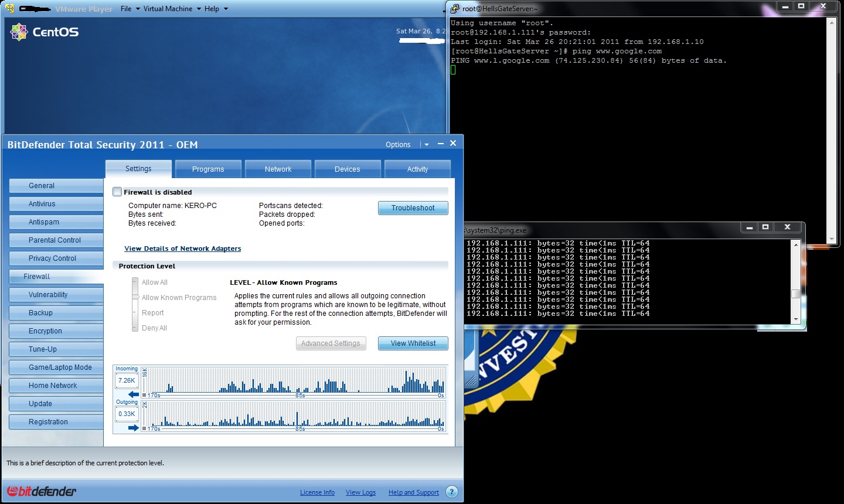Screen dimensions: 844x504
Task: Click the BitDefender logo in footer
Action: pyautogui.click(x=42, y=491)
